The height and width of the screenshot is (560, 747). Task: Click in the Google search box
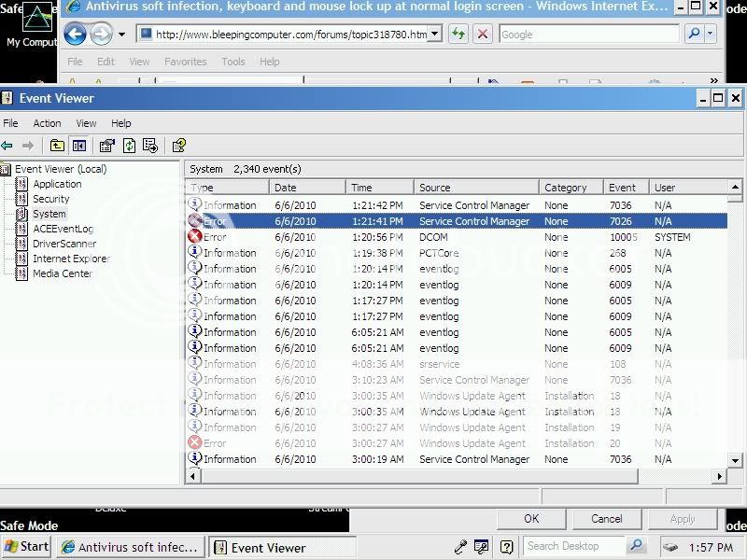pos(589,34)
